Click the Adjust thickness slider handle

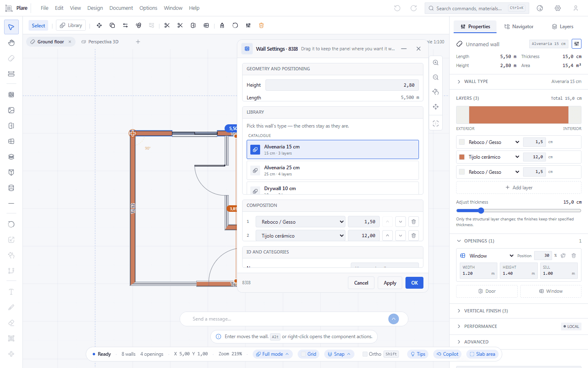click(481, 211)
